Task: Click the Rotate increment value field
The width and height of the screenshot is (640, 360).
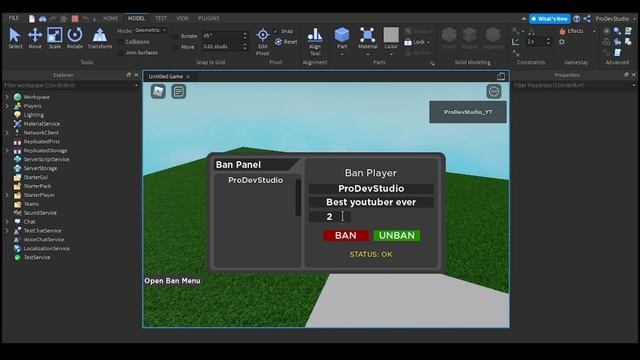Action: 222,36
